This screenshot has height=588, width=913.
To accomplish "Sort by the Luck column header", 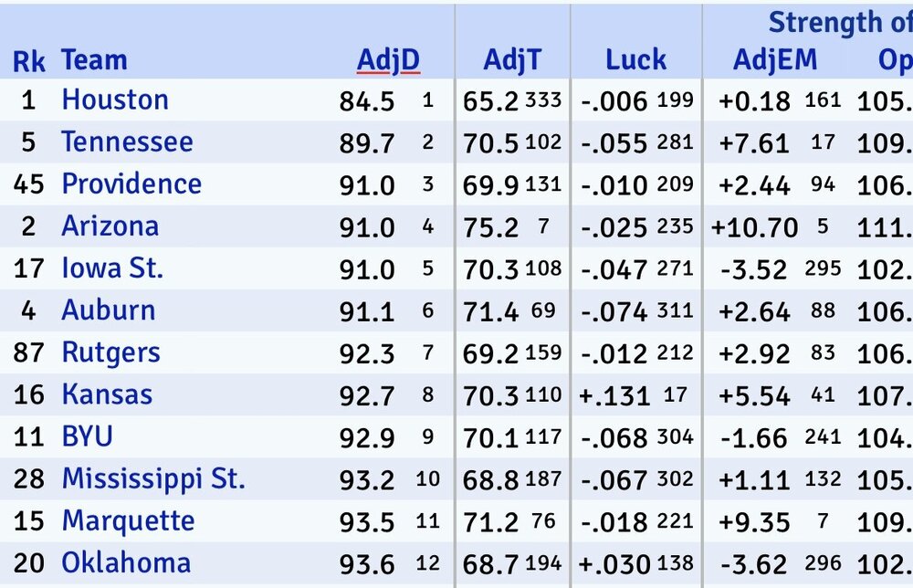I will coord(635,60).
